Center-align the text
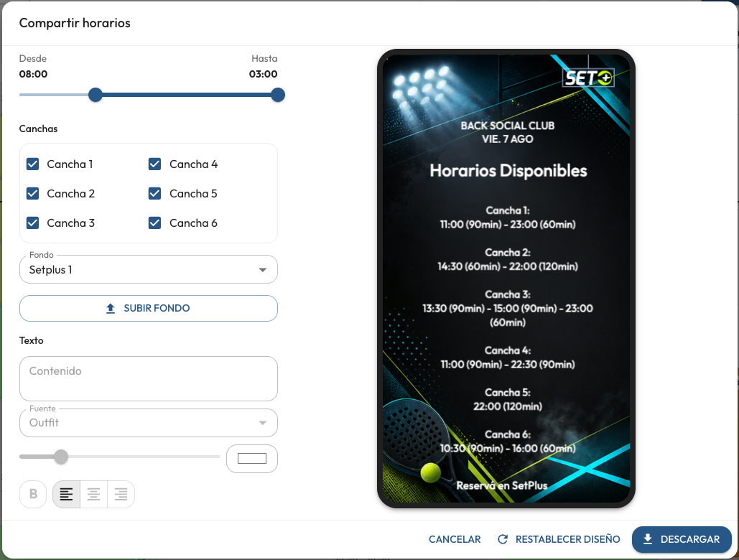The width and height of the screenshot is (739, 560). [x=94, y=494]
